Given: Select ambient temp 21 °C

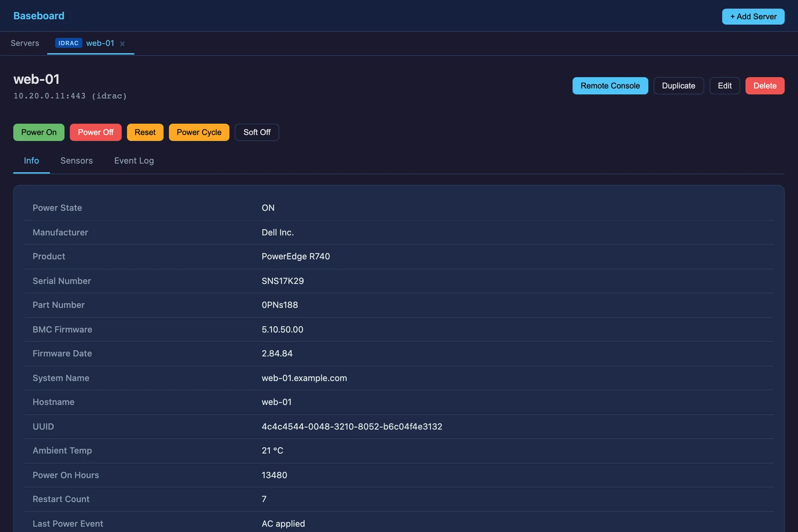Looking at the screenshot, I should click(272, 451).
